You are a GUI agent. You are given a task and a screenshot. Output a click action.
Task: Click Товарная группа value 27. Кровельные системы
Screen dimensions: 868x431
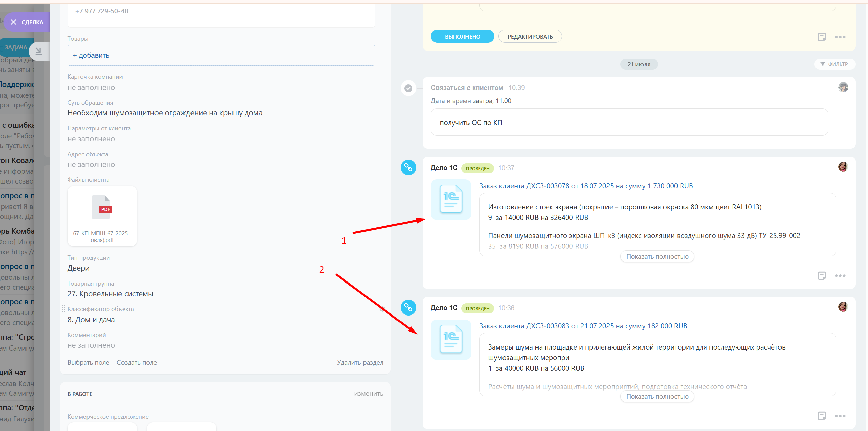click(110, 294)
